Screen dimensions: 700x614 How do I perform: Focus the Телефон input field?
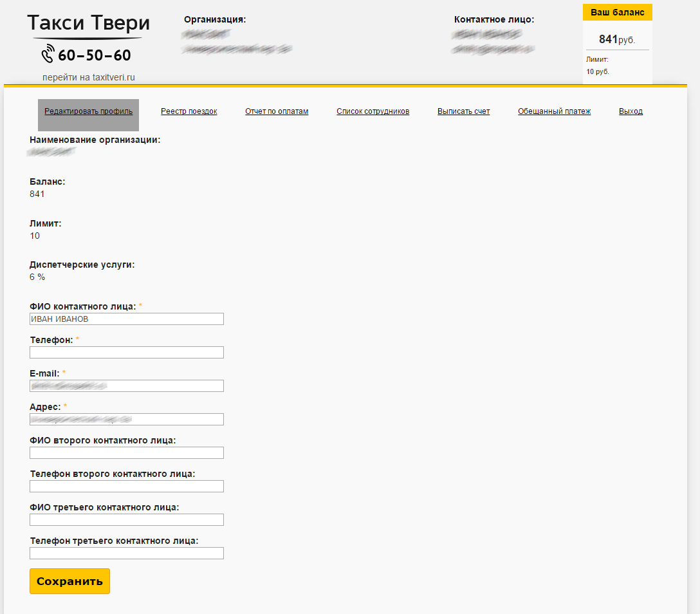(127, 352)
